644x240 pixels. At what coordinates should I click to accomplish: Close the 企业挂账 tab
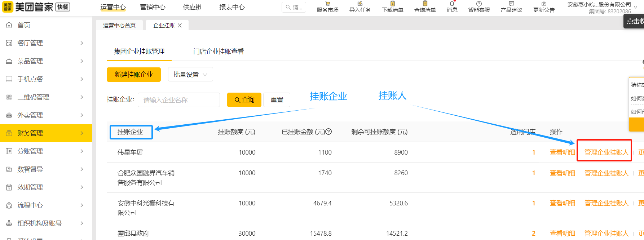(180, 26)
